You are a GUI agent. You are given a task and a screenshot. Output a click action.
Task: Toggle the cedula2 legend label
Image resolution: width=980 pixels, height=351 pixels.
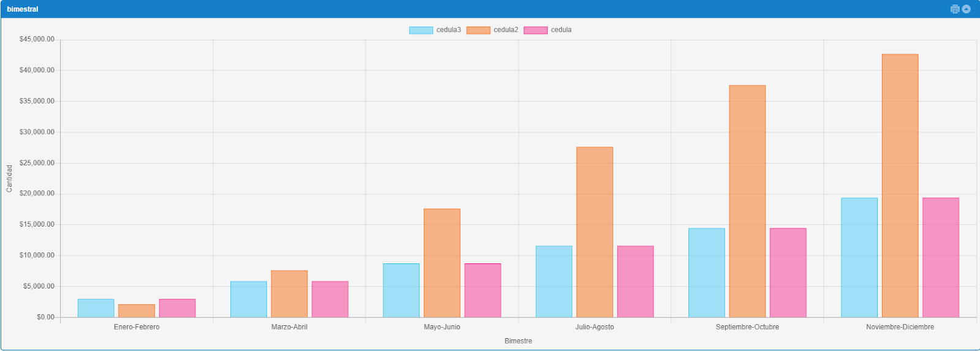[x=505, y=30]
